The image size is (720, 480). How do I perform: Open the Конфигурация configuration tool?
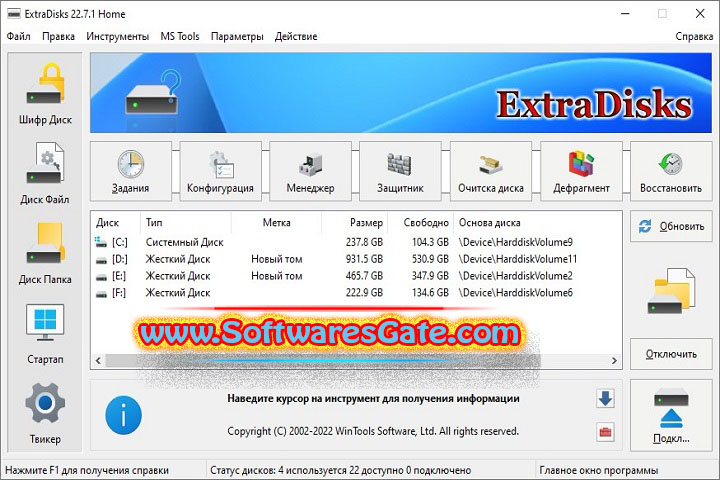(220, 171)
